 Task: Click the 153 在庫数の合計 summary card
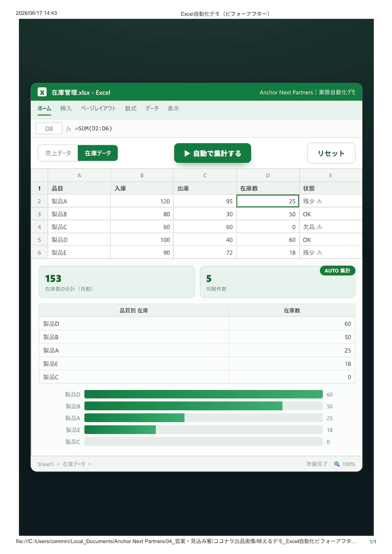click(117, 282)
